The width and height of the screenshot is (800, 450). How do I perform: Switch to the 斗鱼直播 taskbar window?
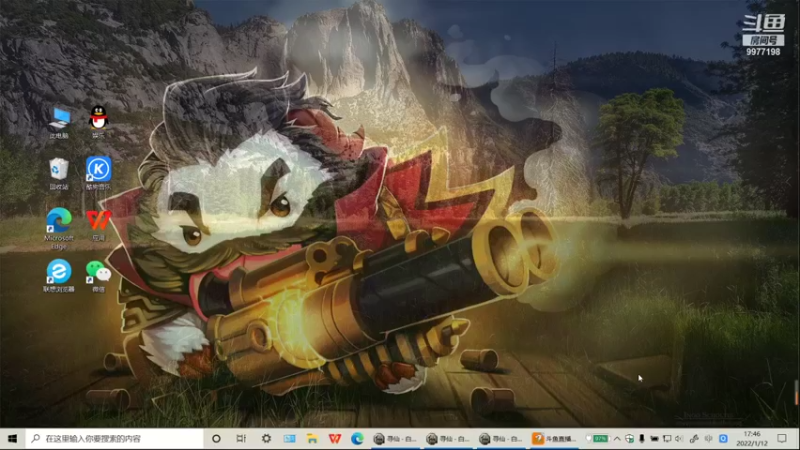[x=554, y=438]
